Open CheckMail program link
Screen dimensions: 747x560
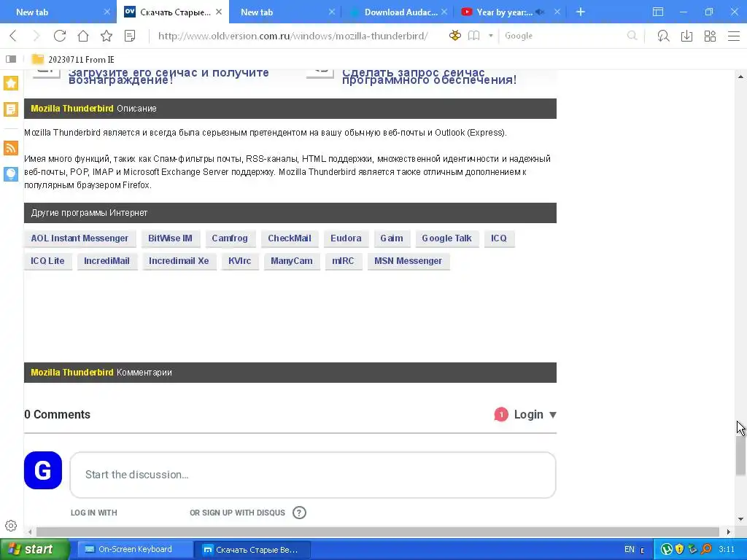pyautogui.click(x=289, y=238)
